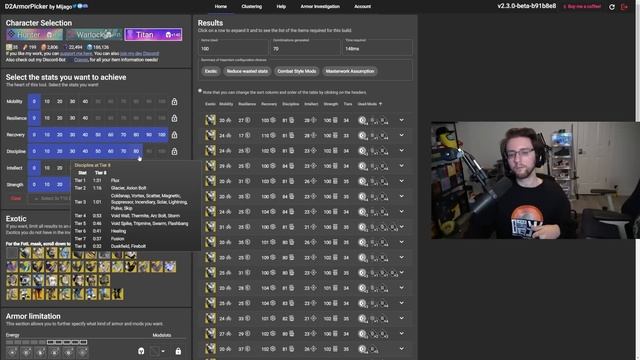
Task: Click the used-mod icon in the top result row
Action: pos(362,120)
